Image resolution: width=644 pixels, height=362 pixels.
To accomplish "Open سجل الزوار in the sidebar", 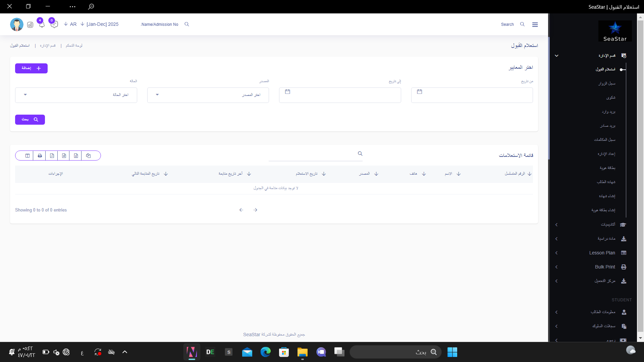I will [607, 83].
